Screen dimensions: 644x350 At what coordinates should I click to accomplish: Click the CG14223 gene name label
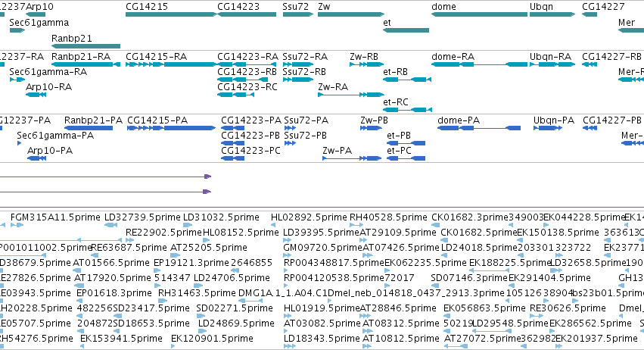click(x=238, y=7)
